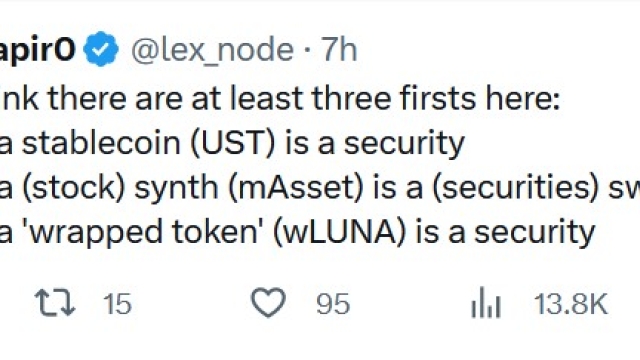This screenshot has height=360, width=640.
Task: Like the tweet with the heart icon
Action: point(268,302)
